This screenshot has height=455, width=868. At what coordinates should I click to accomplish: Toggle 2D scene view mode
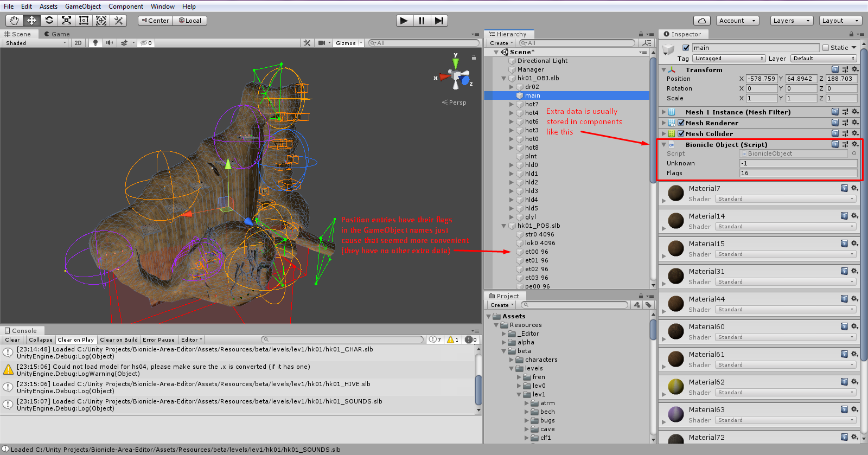click(x=78, y=43)
